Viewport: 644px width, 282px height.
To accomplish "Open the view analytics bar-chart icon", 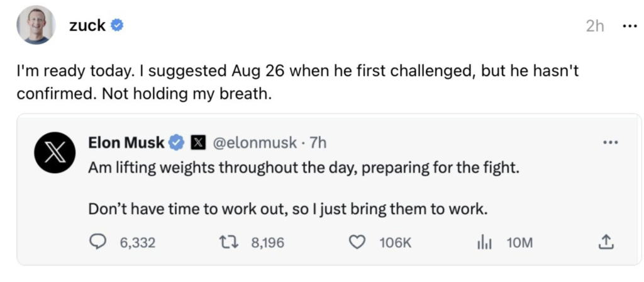I will (x=486, y=242).
